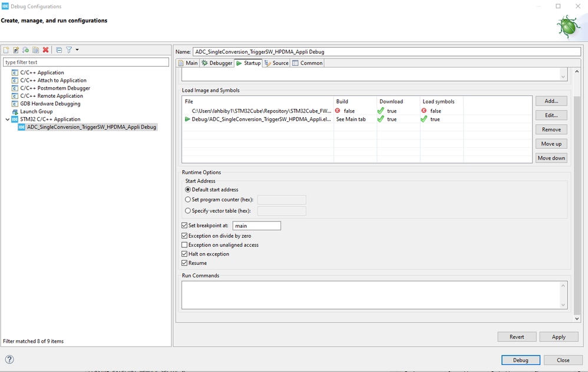This screenshot has width=588, height=372.
Task: Toggle Exception on divide by zero
Action: (184, 236)
